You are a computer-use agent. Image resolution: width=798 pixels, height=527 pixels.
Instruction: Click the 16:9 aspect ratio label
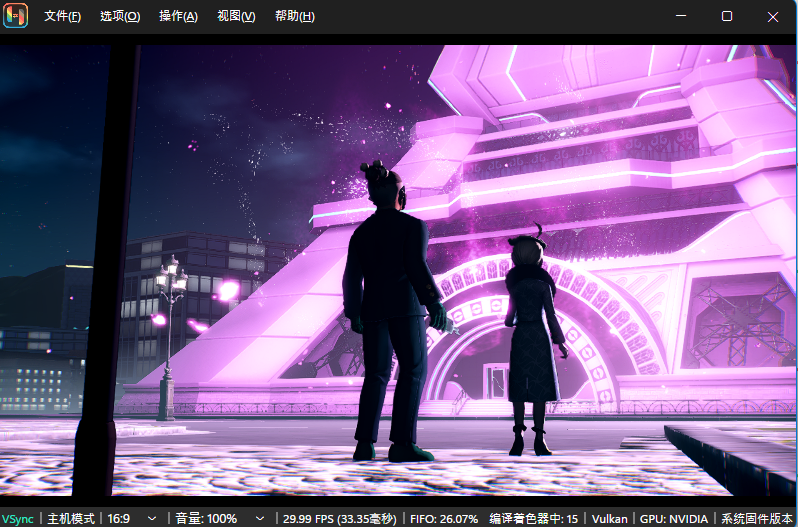pyautogui.click(x=119, y=518)
